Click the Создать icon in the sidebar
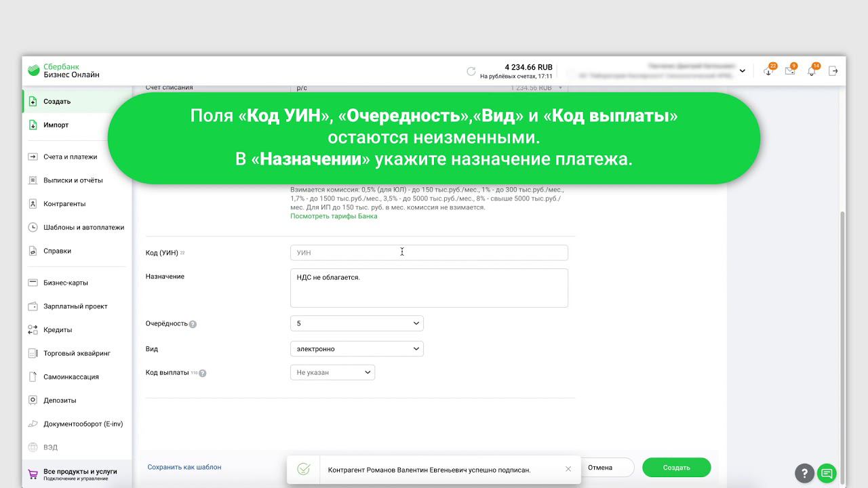The height and width of the screenshot is (488, 868). coord(33,102)
